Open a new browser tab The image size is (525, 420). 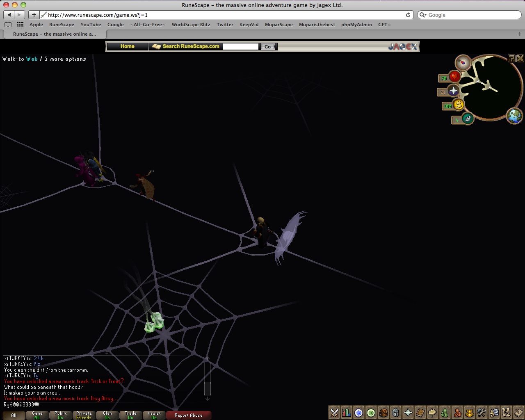coord(520,34)
